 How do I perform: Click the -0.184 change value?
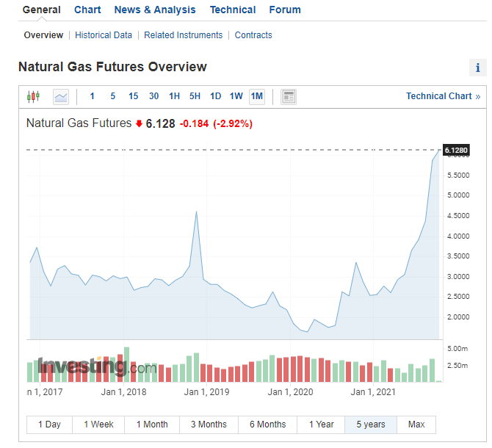pos(194,123)
